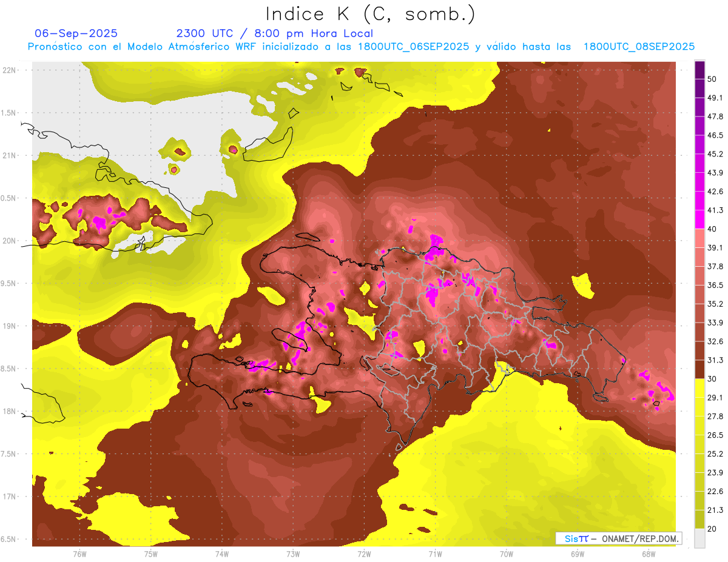
Task: Click the light gray swatch below the 20 label
Action: (x=699, y=538)
